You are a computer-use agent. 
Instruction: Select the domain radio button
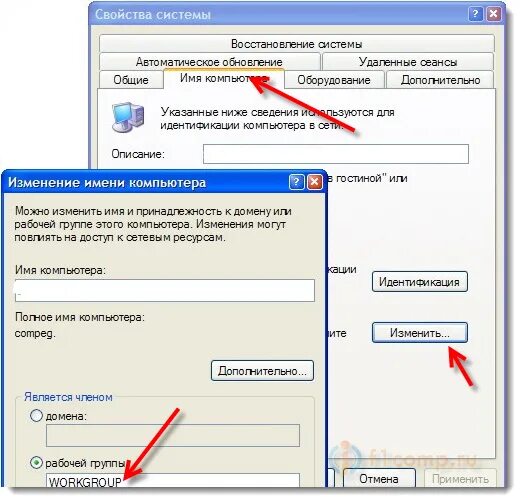[x=36, y=416]
